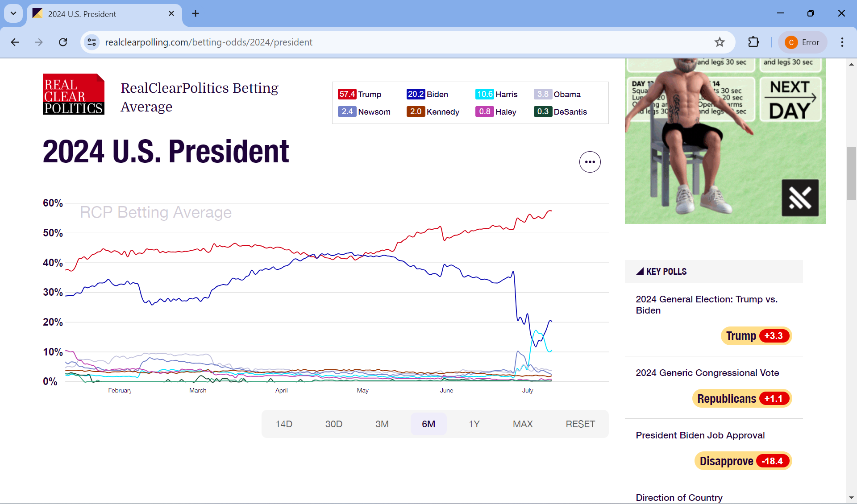
Task: Toggle the Kennedy 2.0 legend entry
Action: tap(433, 112)
